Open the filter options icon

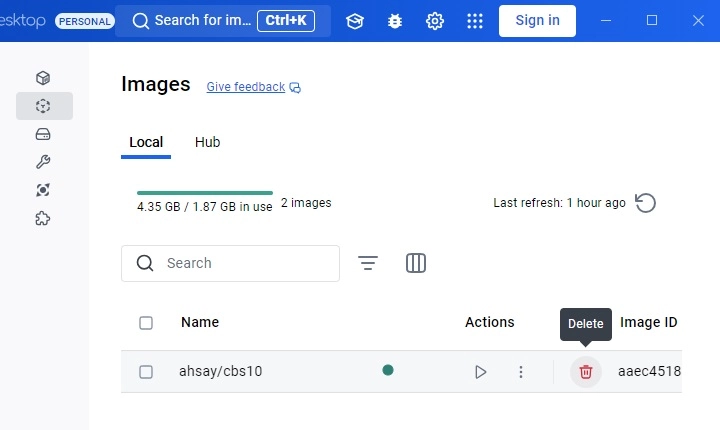tap(368, 263)
